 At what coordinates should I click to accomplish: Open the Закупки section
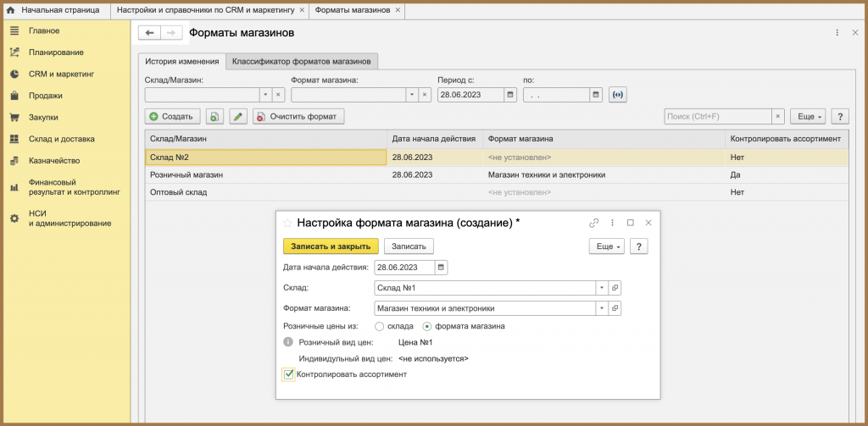(43, 117)
